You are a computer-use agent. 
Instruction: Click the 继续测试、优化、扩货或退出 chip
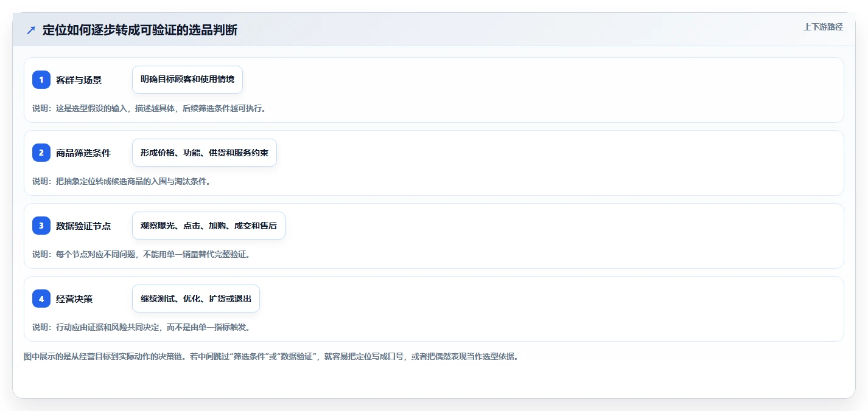(x=196, y=299)
